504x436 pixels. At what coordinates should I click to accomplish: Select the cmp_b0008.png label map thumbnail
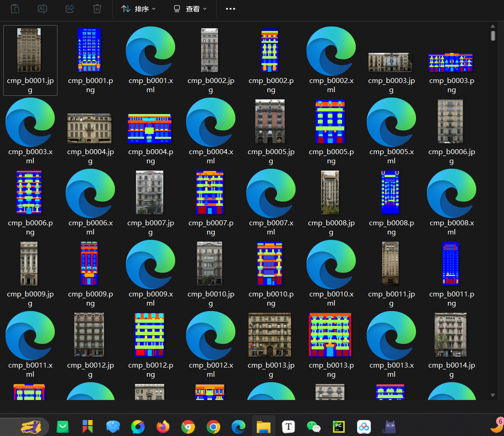[x=390, y=192]
